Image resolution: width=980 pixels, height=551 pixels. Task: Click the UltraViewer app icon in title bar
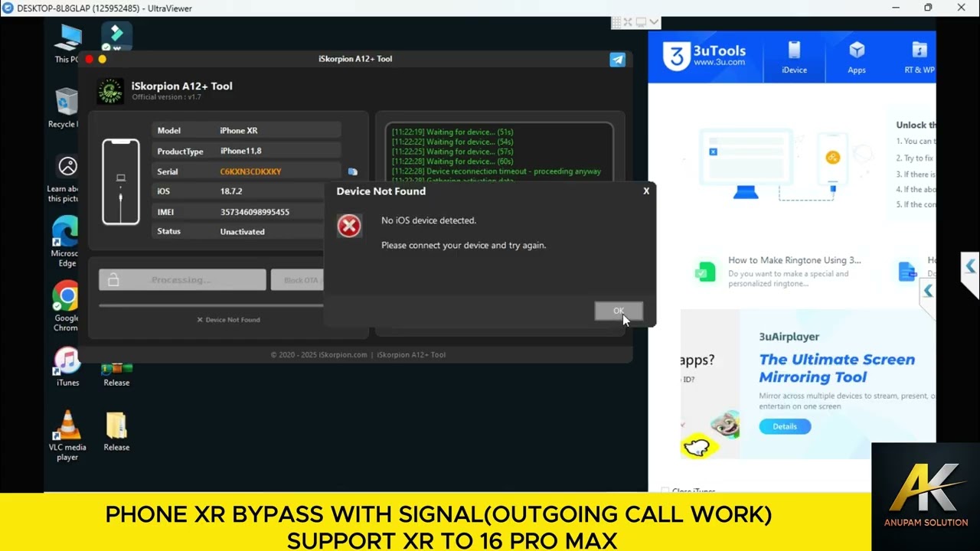tap(8, 8)
